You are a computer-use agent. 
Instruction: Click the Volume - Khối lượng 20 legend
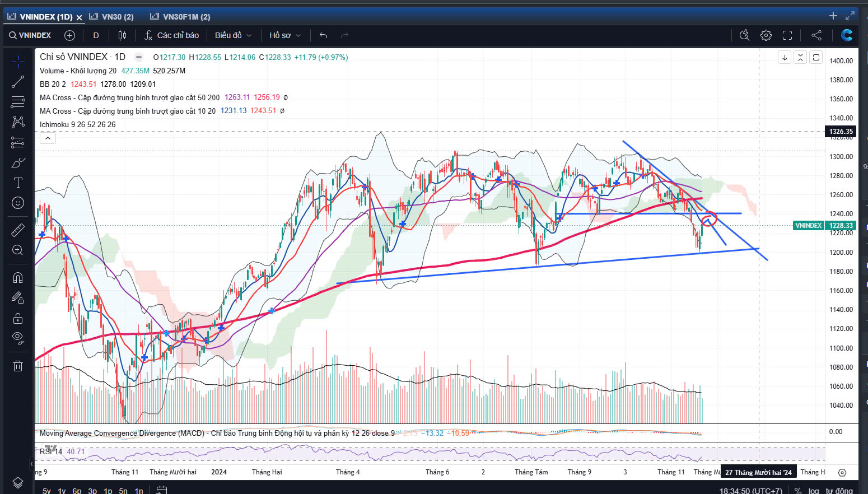click(78, 71)
